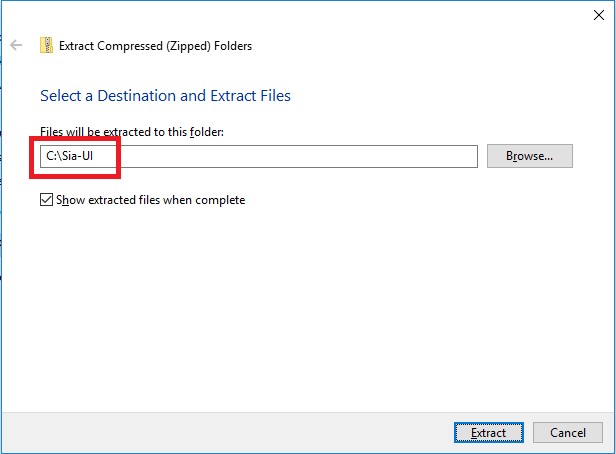Click the Browse... button
Image resolution: width=616 pixels, height=454 pixels.
(x=529, y=156)
